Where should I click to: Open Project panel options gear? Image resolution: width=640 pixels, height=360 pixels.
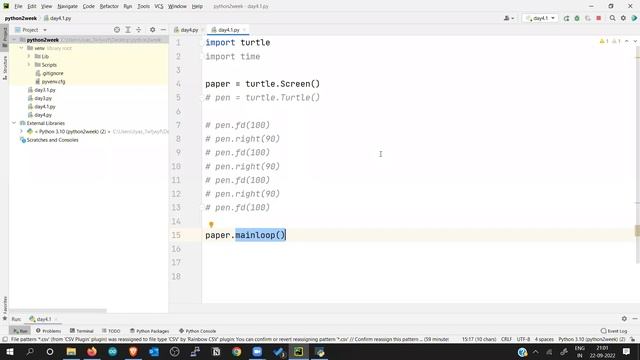coord(152,30)
